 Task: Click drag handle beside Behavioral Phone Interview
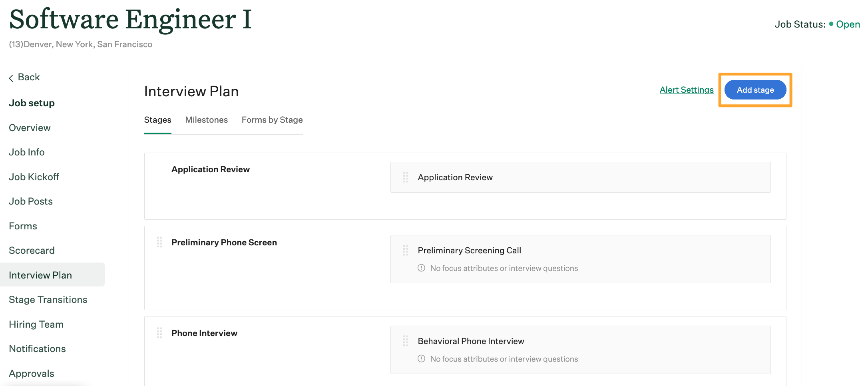[406, 341]
